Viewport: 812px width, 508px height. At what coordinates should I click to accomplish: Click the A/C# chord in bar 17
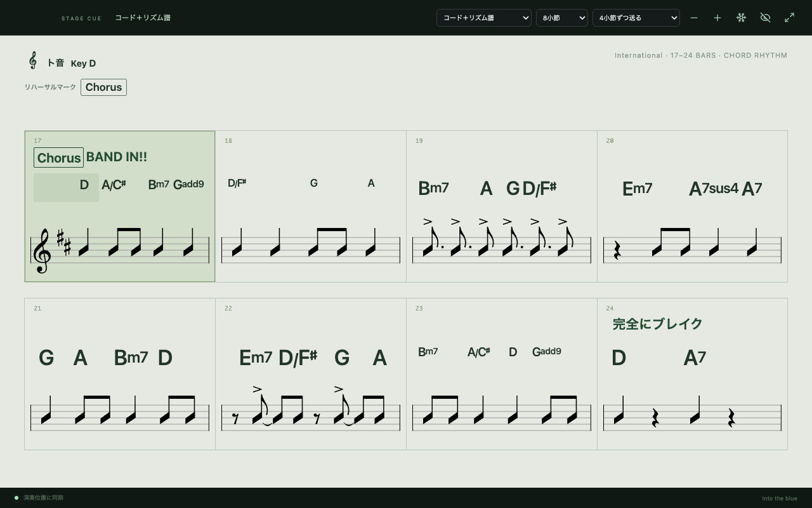click(x=114, y=185)
